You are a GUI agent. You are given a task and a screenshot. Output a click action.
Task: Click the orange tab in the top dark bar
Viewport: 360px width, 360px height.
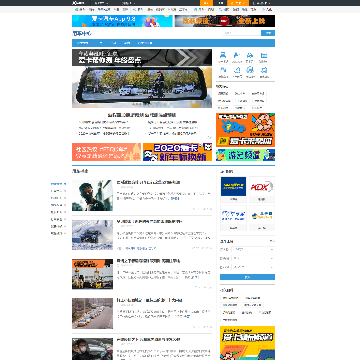206,3
